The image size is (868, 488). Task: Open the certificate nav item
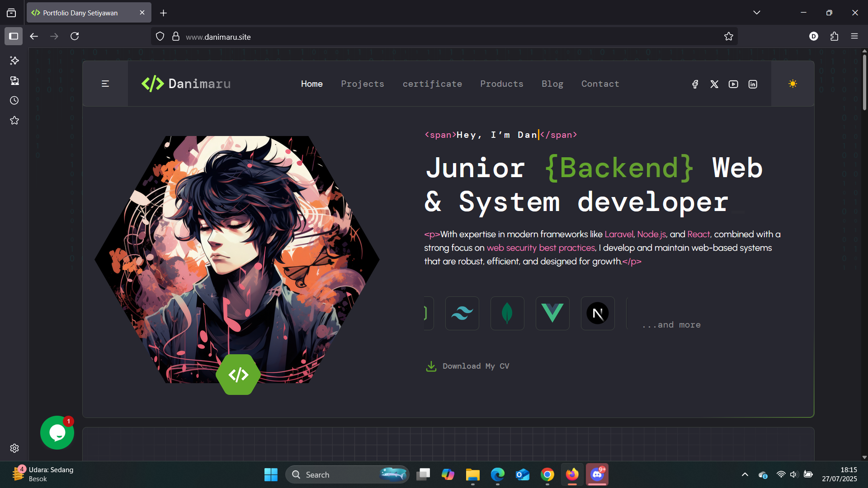pos(432,84)
